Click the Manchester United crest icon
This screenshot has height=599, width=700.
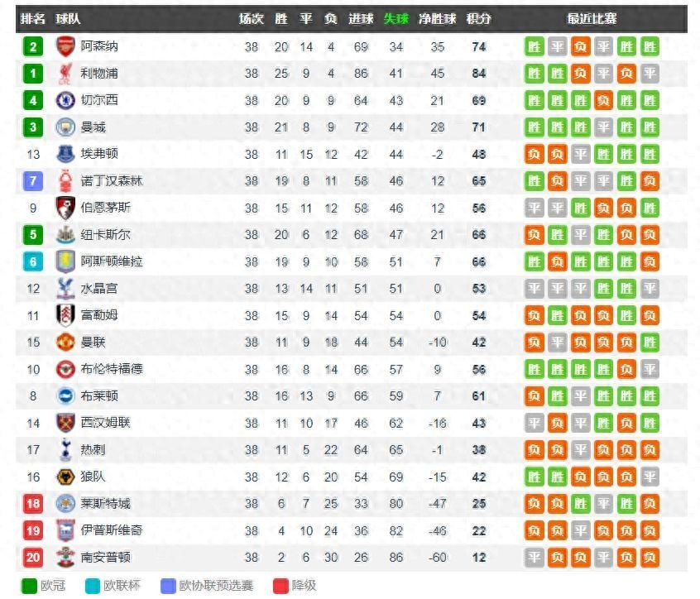tap(65, 343)
